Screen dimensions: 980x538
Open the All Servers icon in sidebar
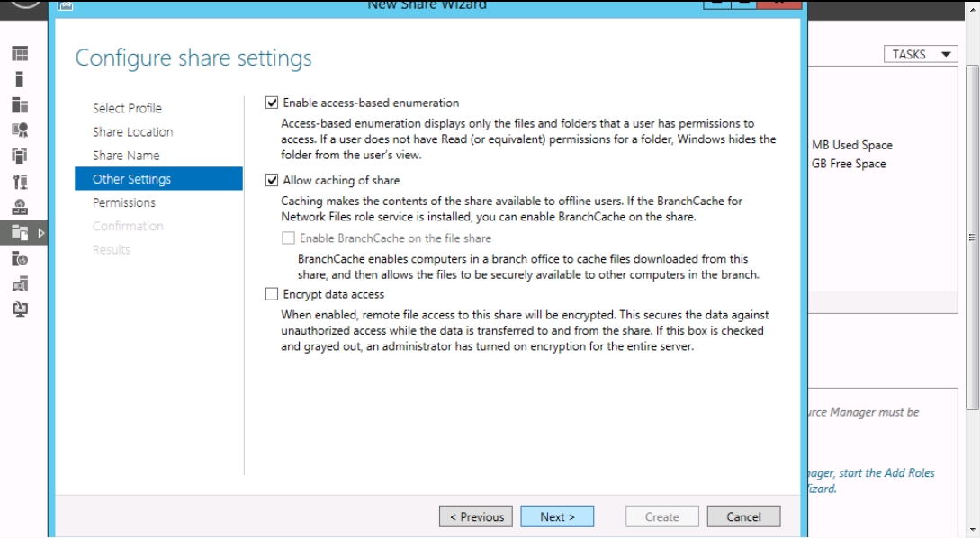pos(20,105)
